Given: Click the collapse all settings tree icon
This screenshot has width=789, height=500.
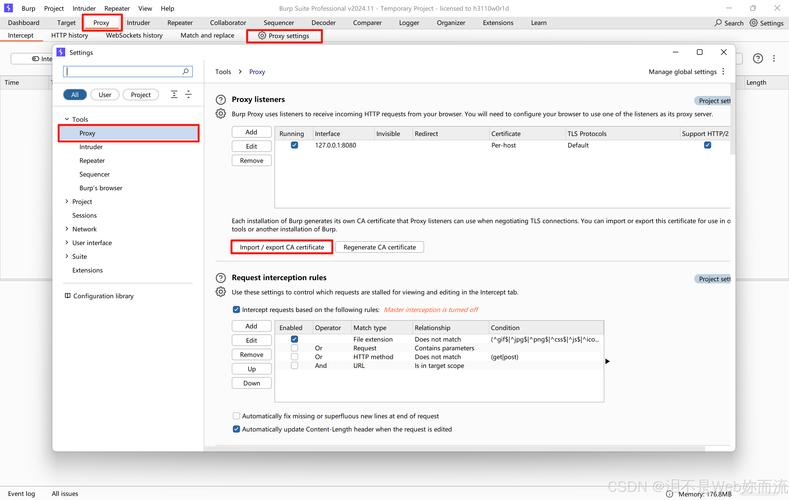Looking at the screenshot, I should 188,95.
